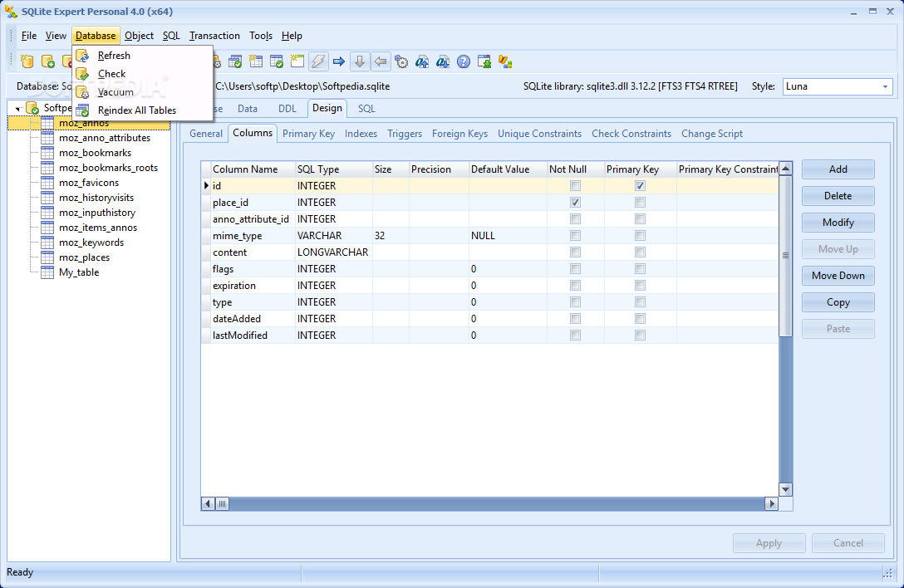904x588 pixels.
Task: Click the New Table toolbar icon
Action: pyautogui.click(x=255, y=61)
